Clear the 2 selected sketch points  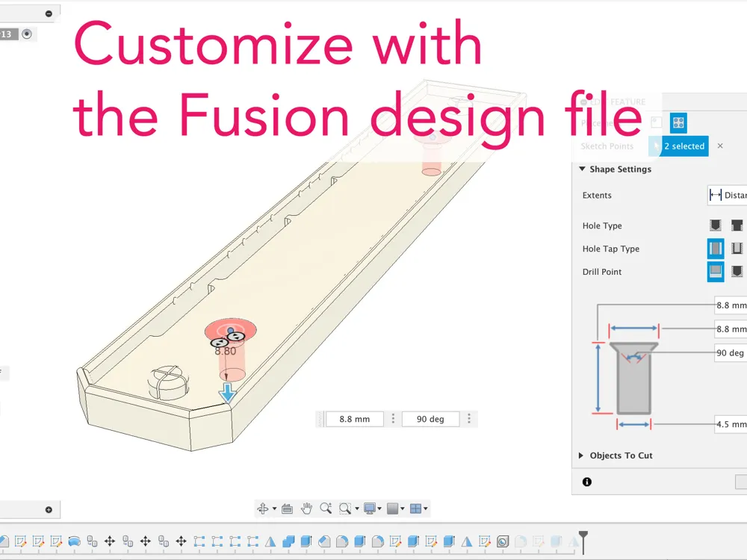click(720, 146)
